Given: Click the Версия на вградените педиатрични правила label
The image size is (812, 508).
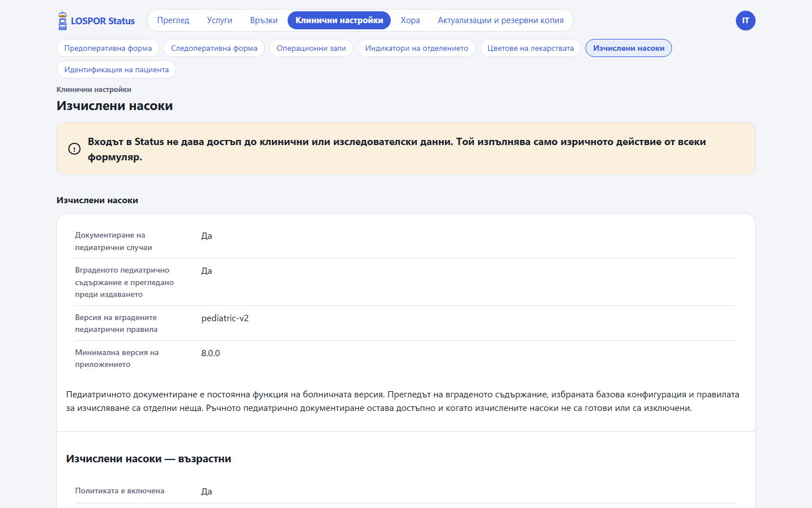Looking at the screenshot, I should point(116,323).
